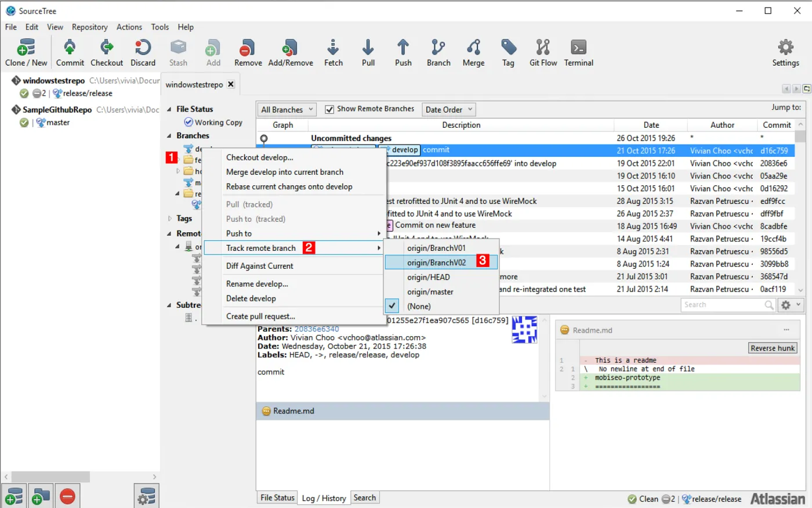Expand the Push to submenu
Image resolution: width=812 pixels, height=508 pixels.
click(x=293, y=233)
